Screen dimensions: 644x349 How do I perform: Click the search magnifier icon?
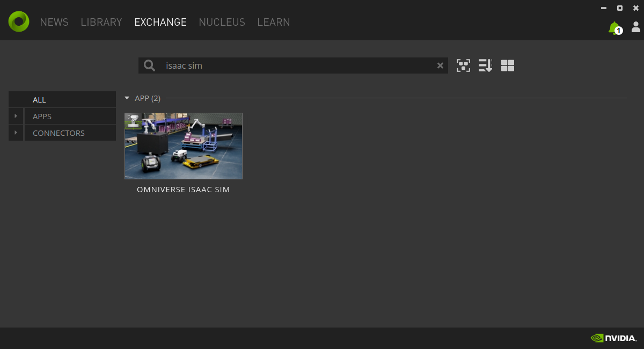tap(149, 66)
